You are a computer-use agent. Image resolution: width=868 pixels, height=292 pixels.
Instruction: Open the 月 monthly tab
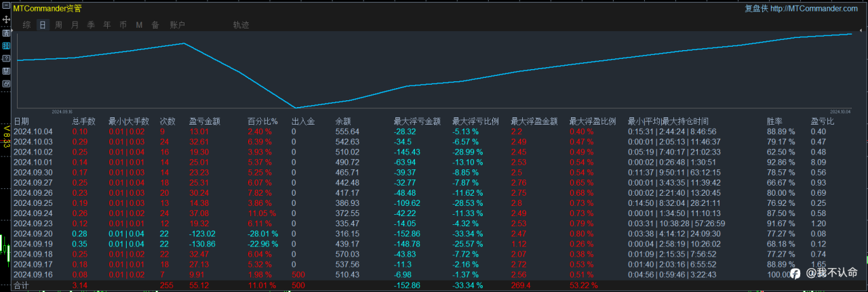coord(75,25)
